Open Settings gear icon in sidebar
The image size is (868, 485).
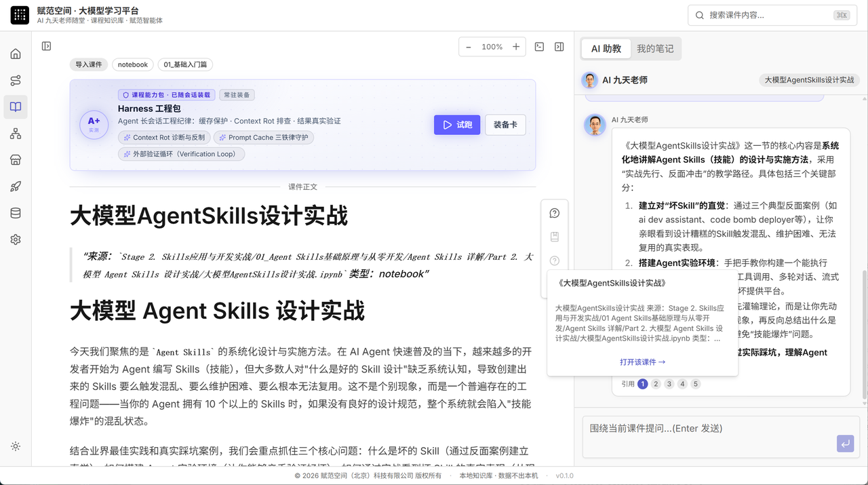(16, 239)
